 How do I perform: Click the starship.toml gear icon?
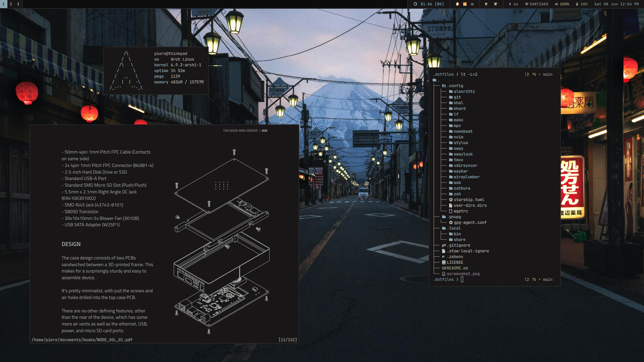(451, 200)
